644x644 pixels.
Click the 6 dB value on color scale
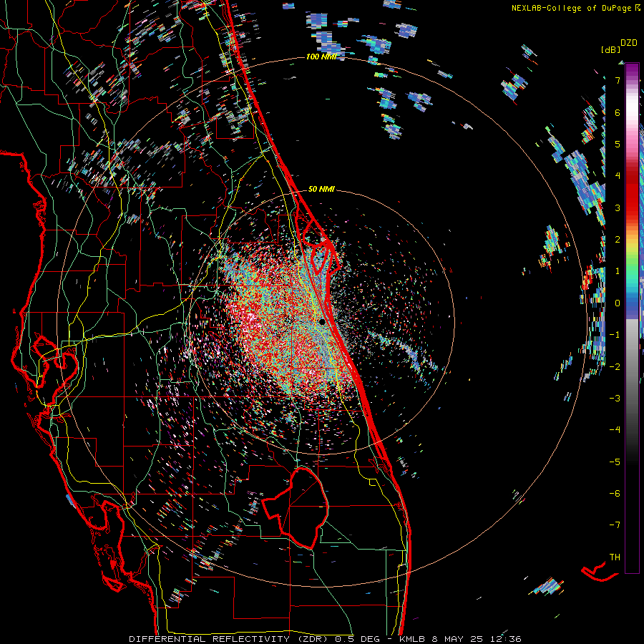618,112
